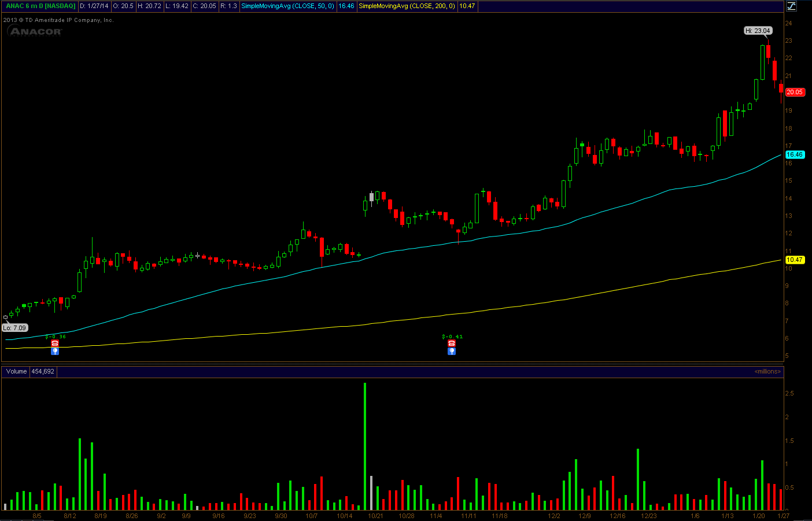Click the Hi: 23.04 price bubble
Viewport: 812px width, 521px height.
coord(758,31)
